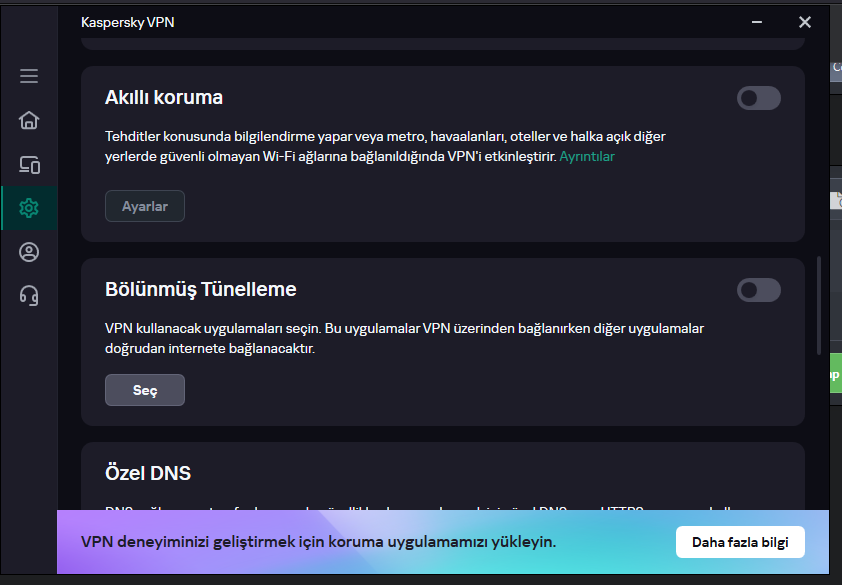The width and height of the screenshot is (842, 585).
Task: Click the Akıllı koruma heading
Action: (x=164, y=97)
